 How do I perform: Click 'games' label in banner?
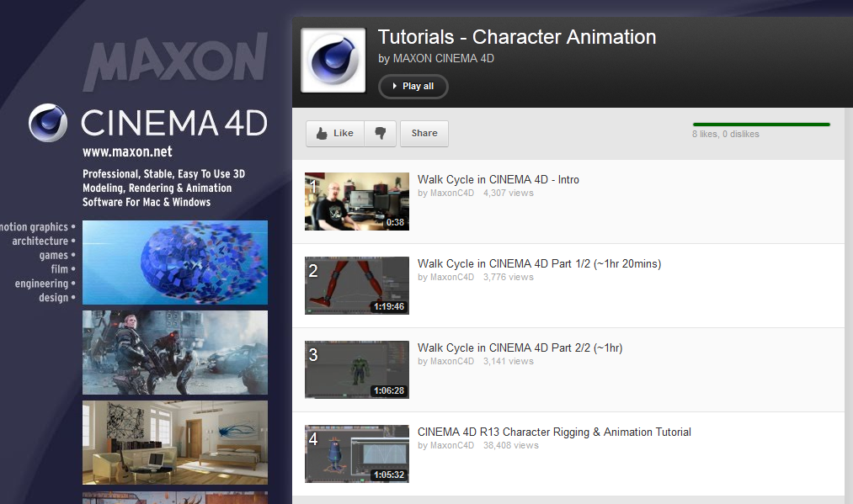click(53, 256)
